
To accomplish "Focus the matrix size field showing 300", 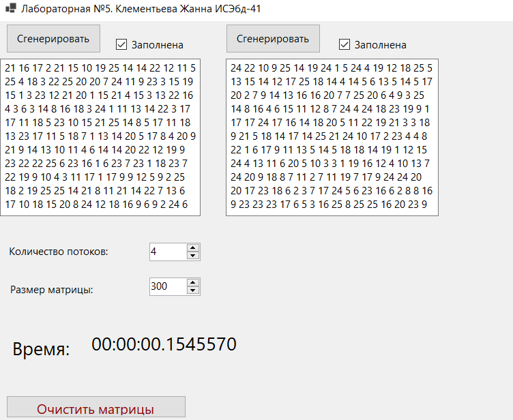I will (167, 286).
